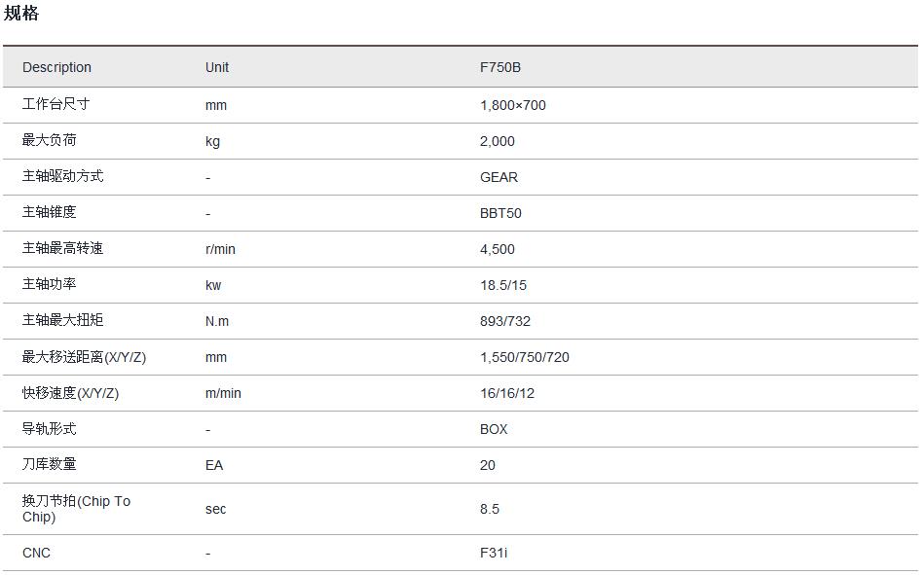This screenshot has height=575, width=924.
Task: Click the Unit column header
Action: (217, 67)
